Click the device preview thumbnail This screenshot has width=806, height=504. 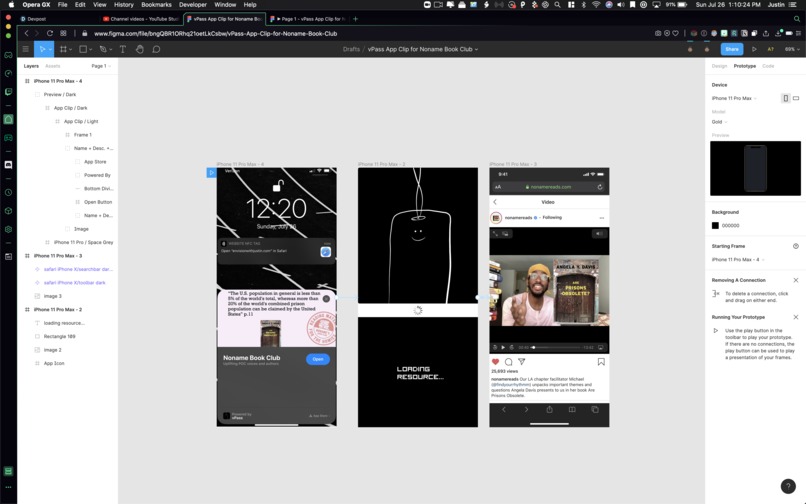pos(755,168)
